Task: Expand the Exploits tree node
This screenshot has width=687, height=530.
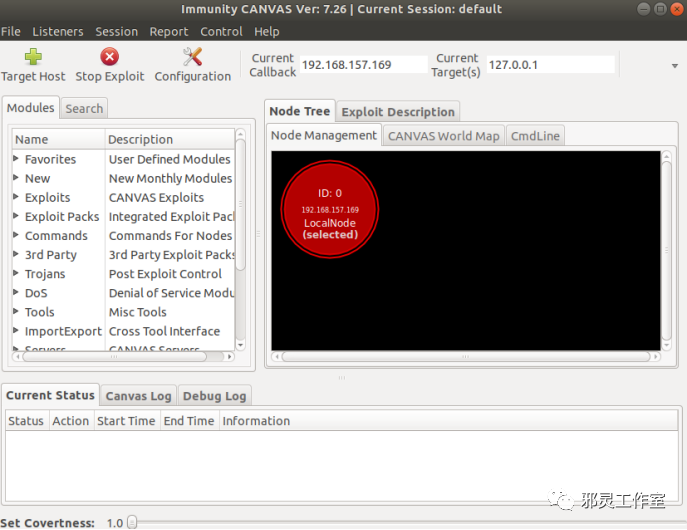Action: point(16,197)
